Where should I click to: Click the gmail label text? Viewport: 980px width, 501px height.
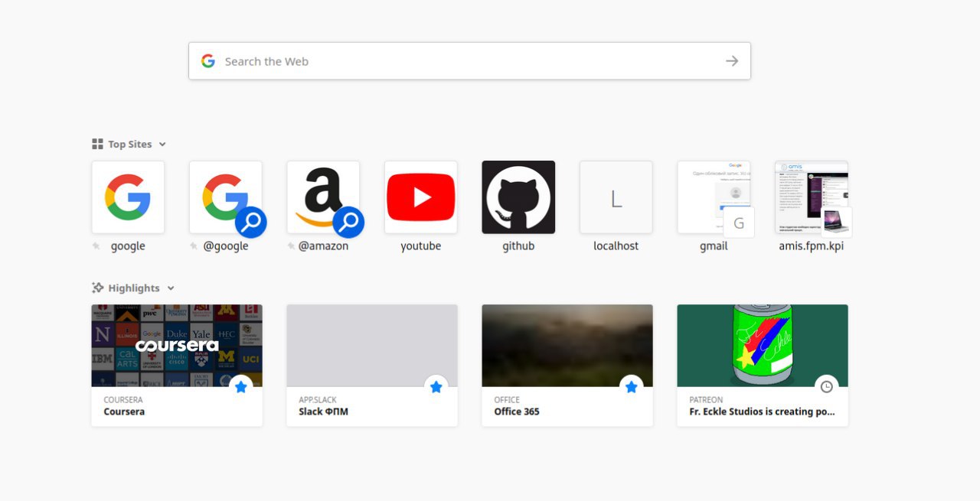pyautogui.click(x=714, y=246)
